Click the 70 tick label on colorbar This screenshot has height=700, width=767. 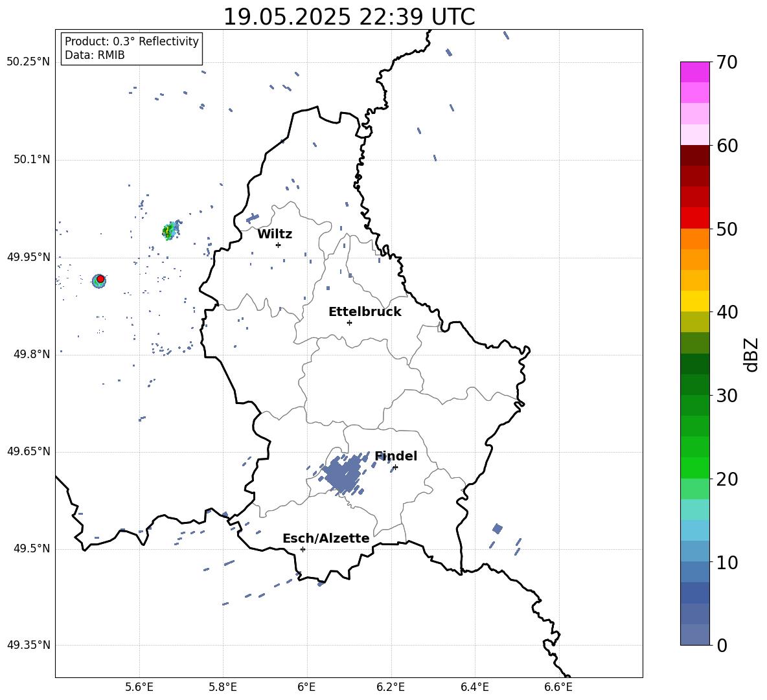click(x=727, y=63)
